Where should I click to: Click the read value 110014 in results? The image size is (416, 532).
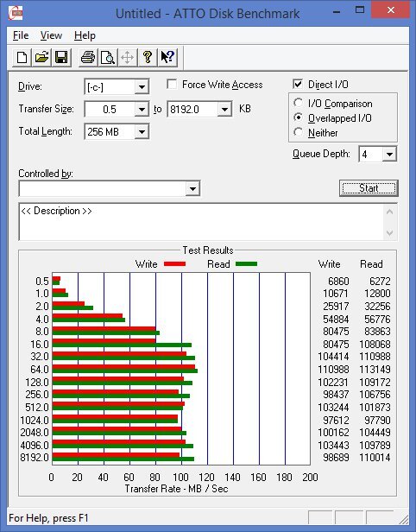pos(375,458)
